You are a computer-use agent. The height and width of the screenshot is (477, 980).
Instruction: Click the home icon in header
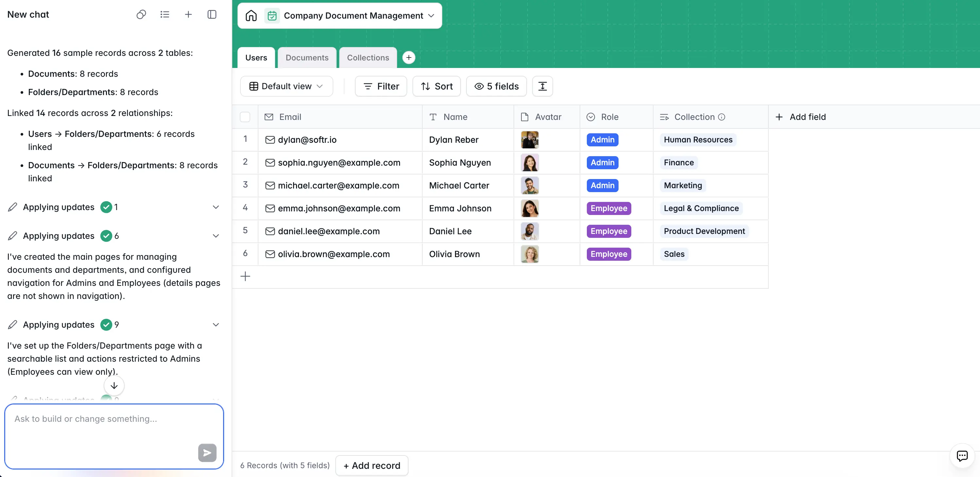point(251,16)
